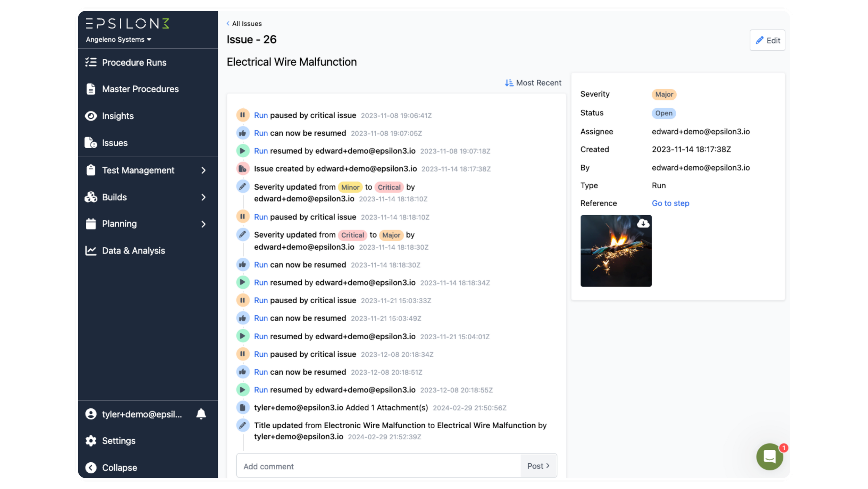This screenshot has width=868, height=489.
Task: Click the Builds cubes icon
Action: click(x=91, y=197)
